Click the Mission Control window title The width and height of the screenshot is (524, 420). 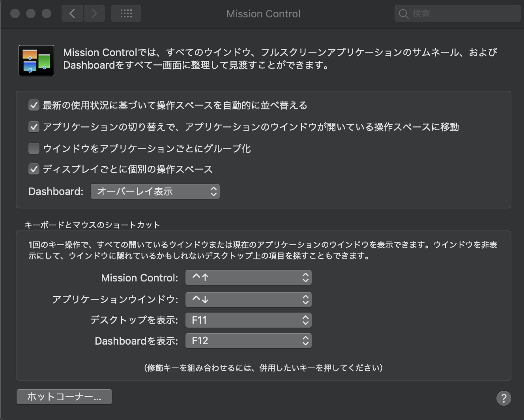point(263,14)
